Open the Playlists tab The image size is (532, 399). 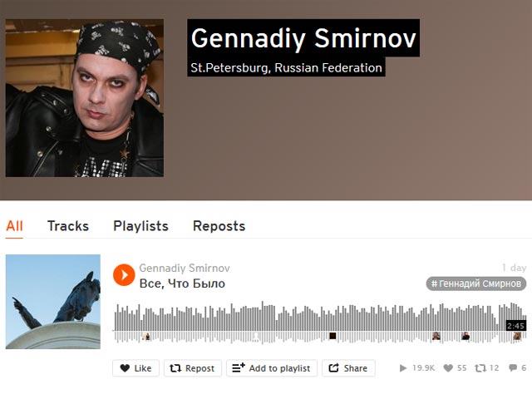140,226
